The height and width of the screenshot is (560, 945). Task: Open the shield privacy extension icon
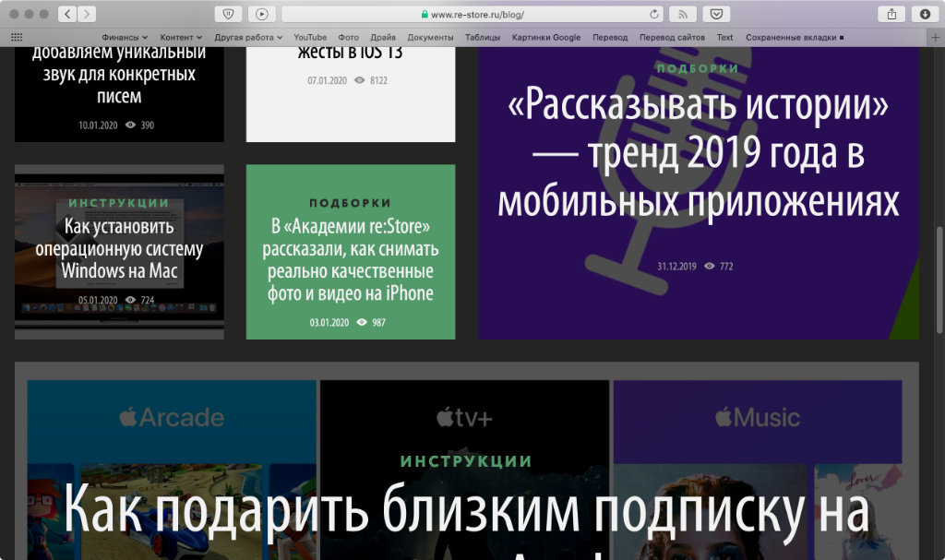[228, 14]
